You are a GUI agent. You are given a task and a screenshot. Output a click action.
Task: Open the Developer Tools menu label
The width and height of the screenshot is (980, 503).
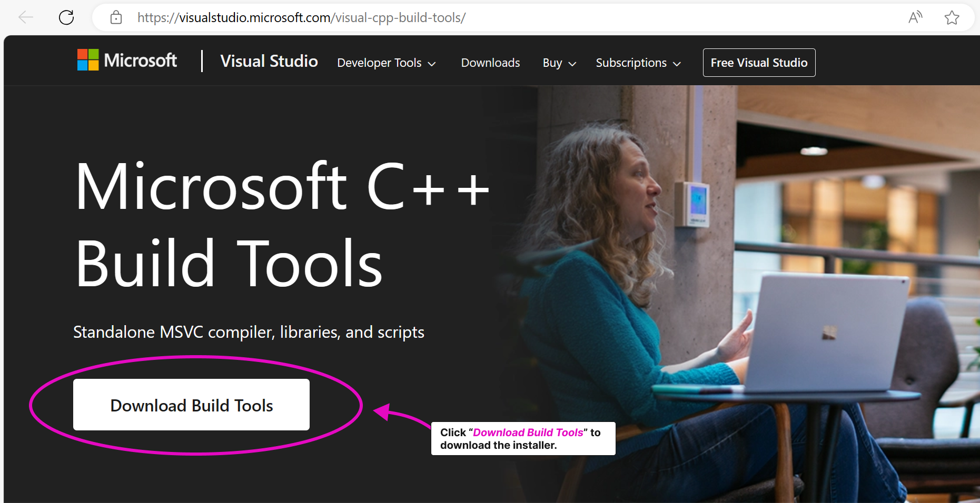pos(379,63)
